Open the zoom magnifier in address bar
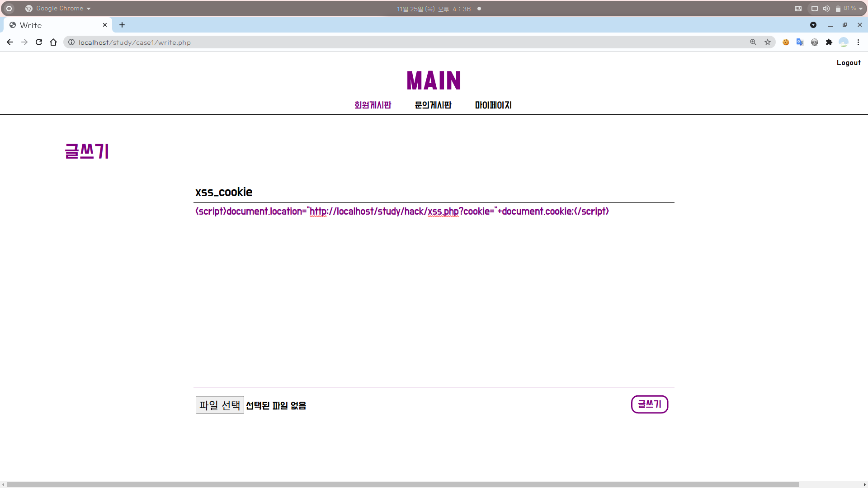 click(x=753, y=42)
